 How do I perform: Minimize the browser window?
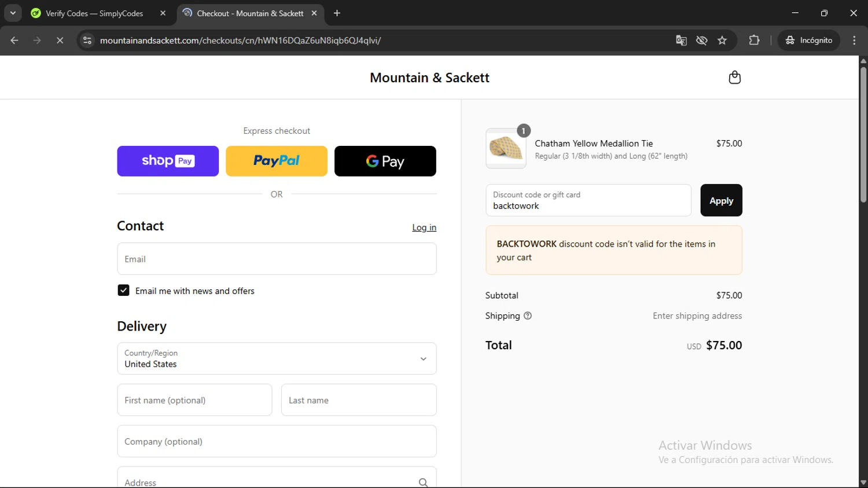(795, 13)
